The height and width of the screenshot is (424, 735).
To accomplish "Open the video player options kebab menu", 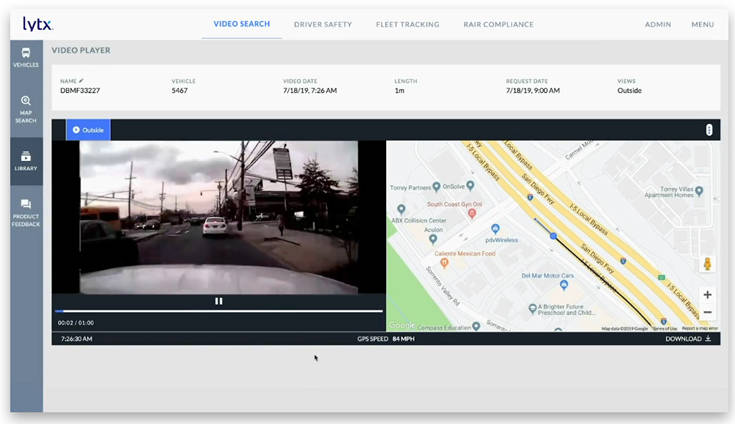I will (708, 129).
